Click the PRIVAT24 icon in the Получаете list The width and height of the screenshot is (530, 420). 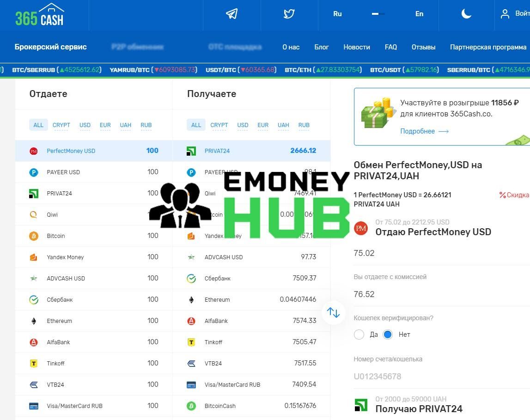point(191,151)
